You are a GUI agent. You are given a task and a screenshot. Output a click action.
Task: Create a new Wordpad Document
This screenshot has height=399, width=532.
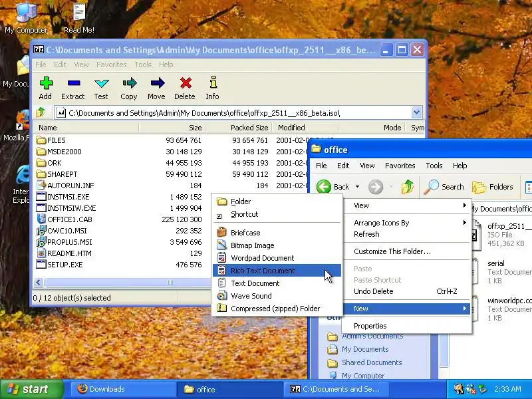coord(277,258)
